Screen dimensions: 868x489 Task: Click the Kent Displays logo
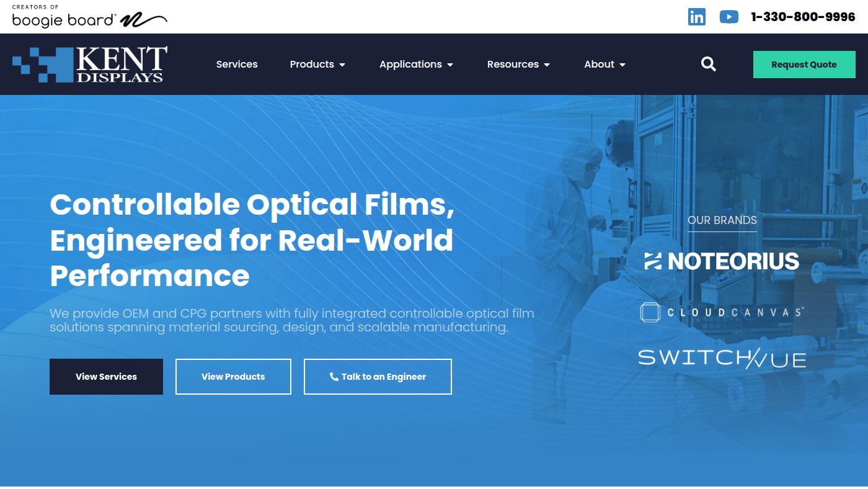pyautogui.click(x=90, y=64)
